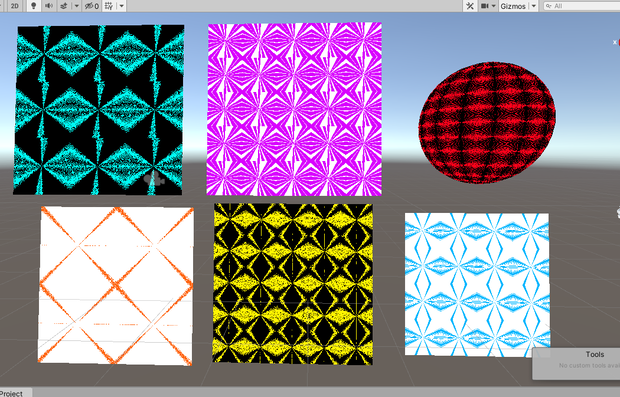Toggle scene lighting lightbulb icon

(34, 6)
